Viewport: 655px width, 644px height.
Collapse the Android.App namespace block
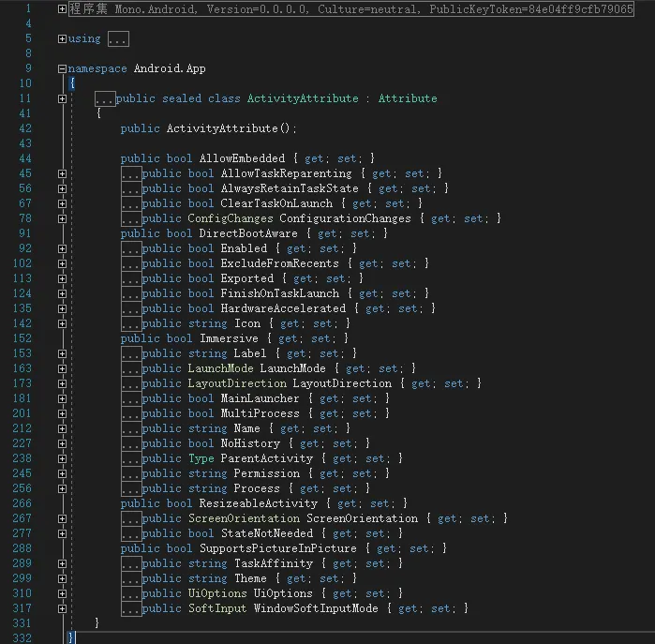(62, 68)
